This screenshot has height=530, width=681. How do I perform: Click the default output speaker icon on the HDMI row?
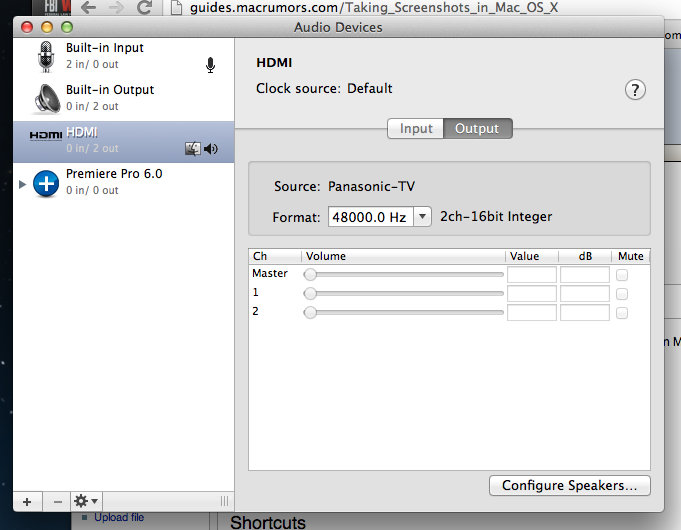click(211, 149)
